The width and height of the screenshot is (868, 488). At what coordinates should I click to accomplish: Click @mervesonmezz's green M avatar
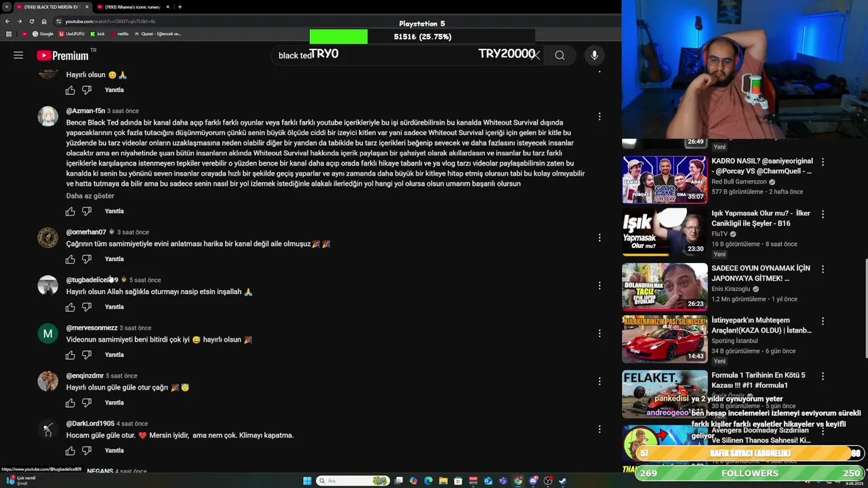coord(47,333)
